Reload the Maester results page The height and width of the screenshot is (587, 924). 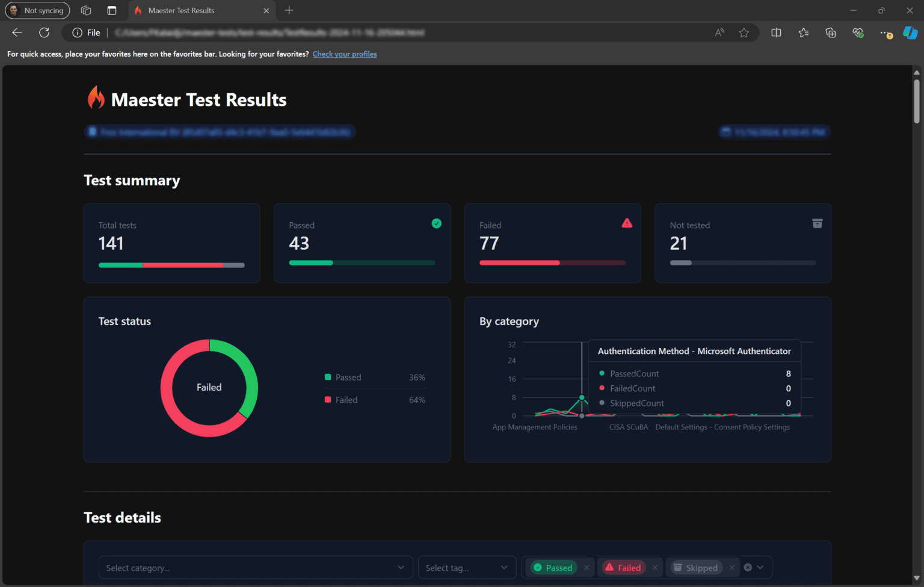[x=44, y=33]
